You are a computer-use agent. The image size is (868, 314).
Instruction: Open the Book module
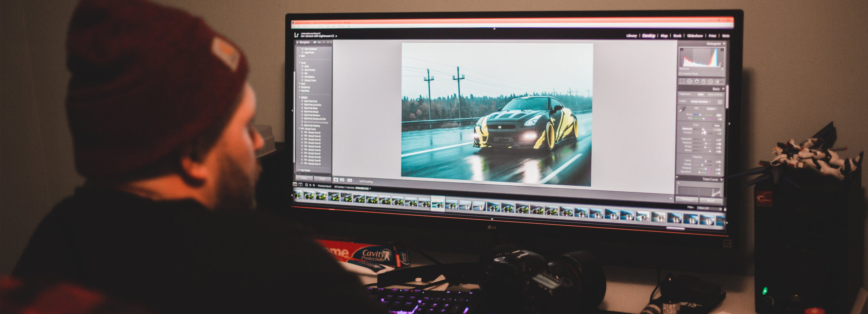(677, 36)
